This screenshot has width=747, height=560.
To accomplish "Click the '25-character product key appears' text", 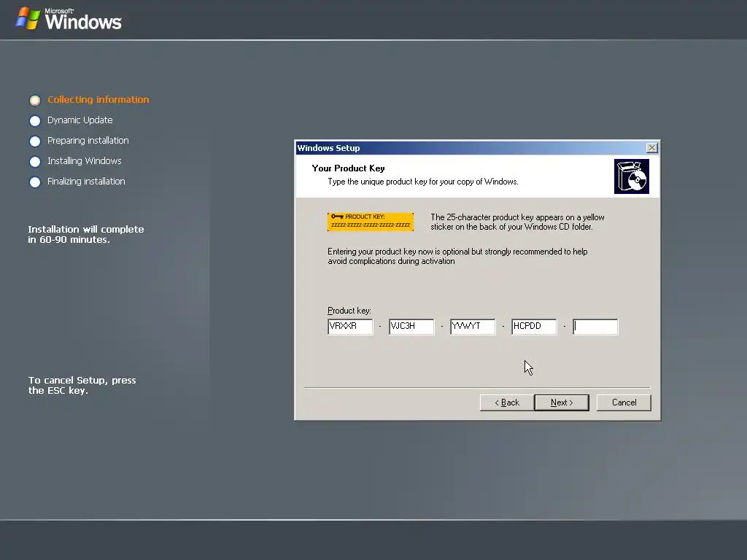I will 517,222.
